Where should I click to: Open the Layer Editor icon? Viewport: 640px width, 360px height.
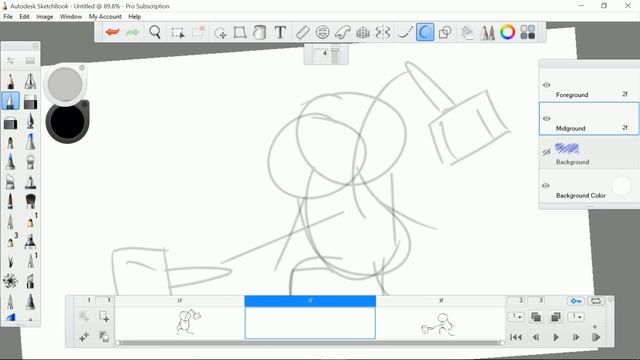point(467,32)
